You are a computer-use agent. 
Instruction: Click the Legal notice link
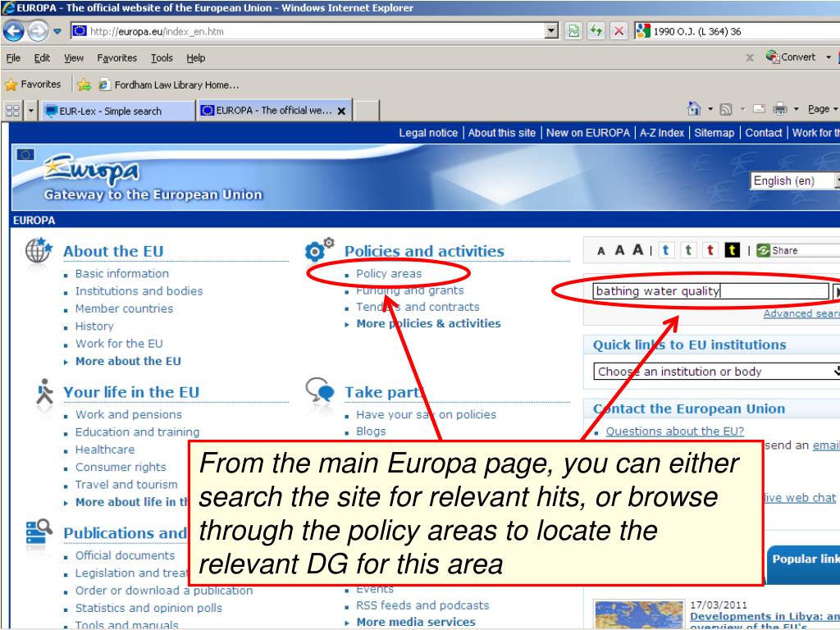(428, 133)
